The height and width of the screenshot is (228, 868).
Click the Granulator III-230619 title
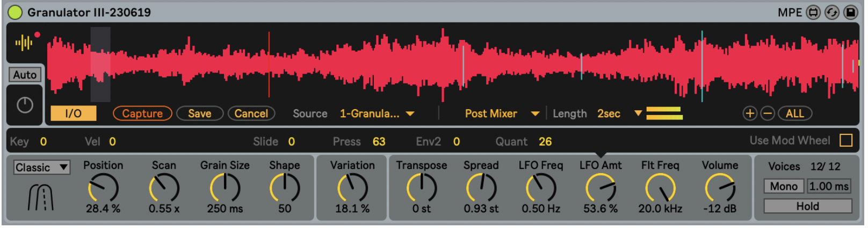coord(89,12)
